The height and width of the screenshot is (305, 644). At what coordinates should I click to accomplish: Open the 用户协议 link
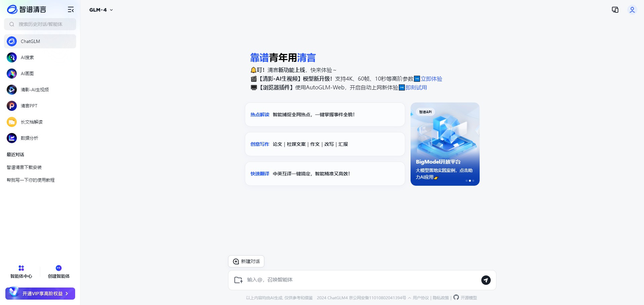click(421, 298)
